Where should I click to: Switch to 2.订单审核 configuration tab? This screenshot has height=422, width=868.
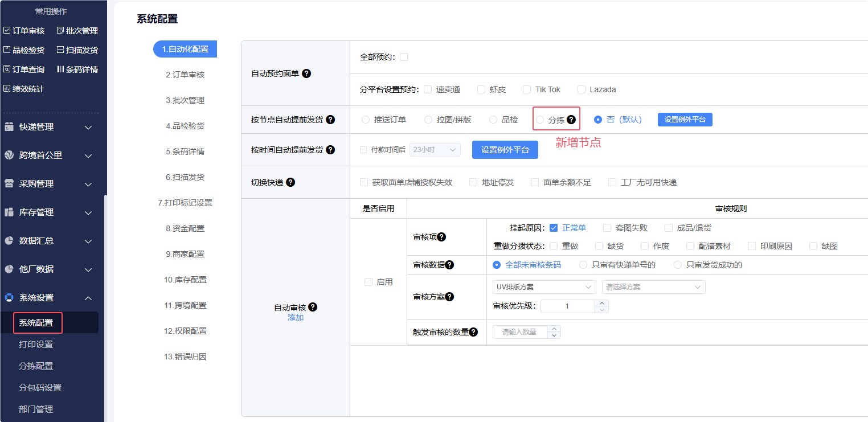click(185, 75)
